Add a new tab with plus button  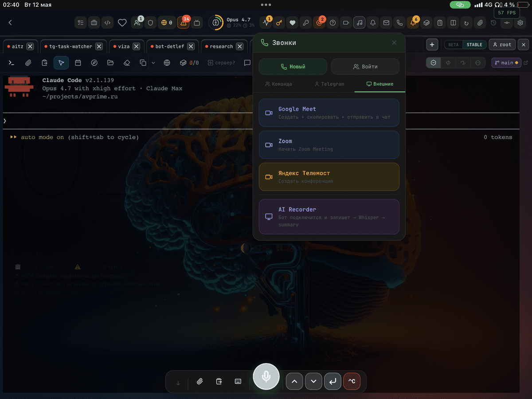pyautogui.click(x=432, y=45)
